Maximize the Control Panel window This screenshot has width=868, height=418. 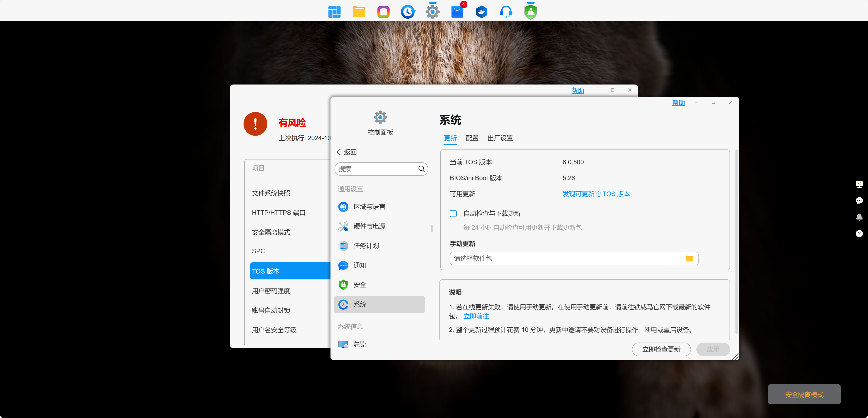pyautogui.click(x=713, y=102)
